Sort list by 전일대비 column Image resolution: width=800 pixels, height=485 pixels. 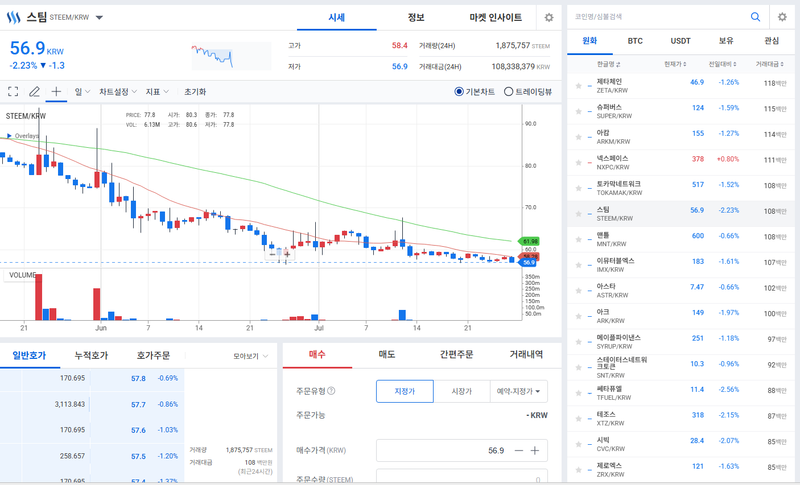(x=722, y=64)
